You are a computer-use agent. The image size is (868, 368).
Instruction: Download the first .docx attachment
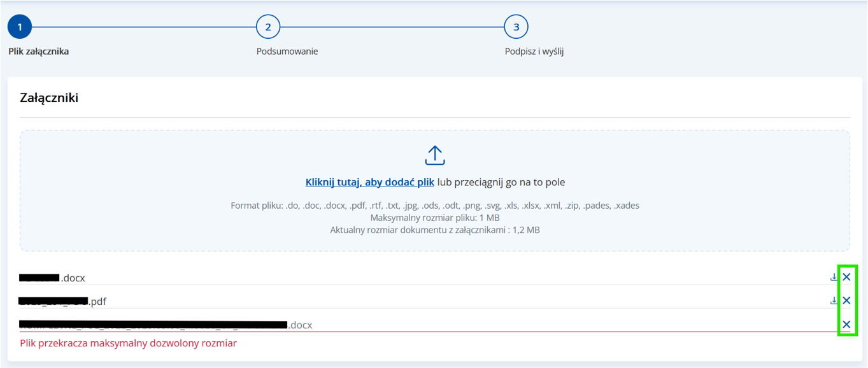click(833, 277)
